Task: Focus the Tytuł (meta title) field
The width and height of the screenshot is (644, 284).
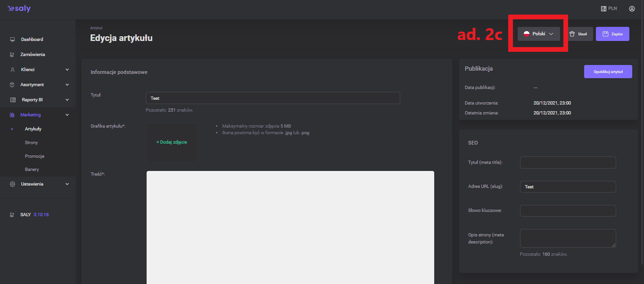Action: pos(568,162)
